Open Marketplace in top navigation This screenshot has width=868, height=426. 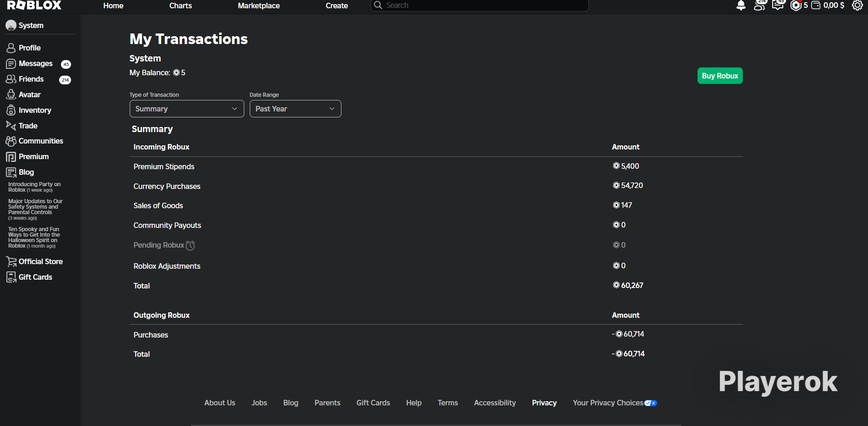coord(259,6)
